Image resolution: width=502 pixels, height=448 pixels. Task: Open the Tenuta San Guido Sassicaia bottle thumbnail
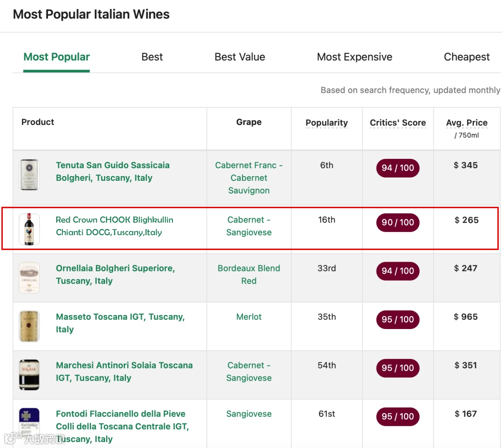pyautogui.click(x=29, y=175)
